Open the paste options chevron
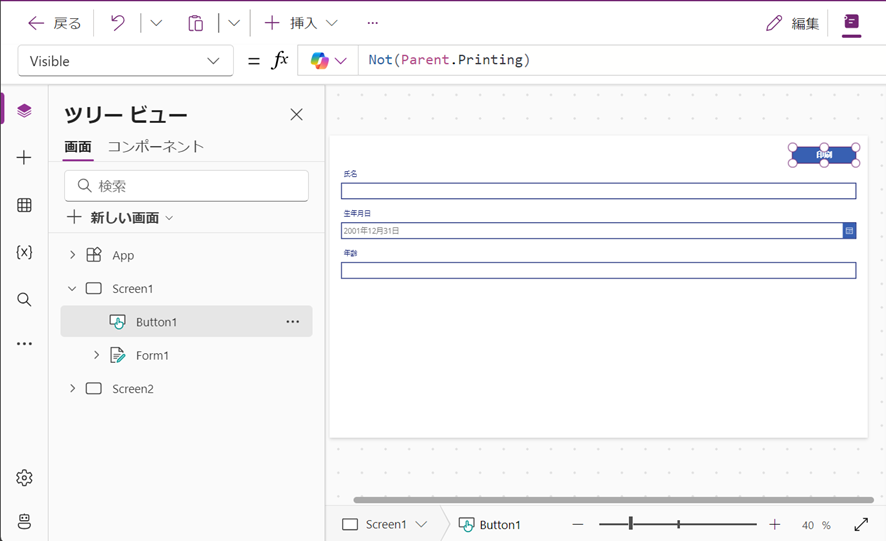Screen dimensions: 886x541 pos(234,23)
